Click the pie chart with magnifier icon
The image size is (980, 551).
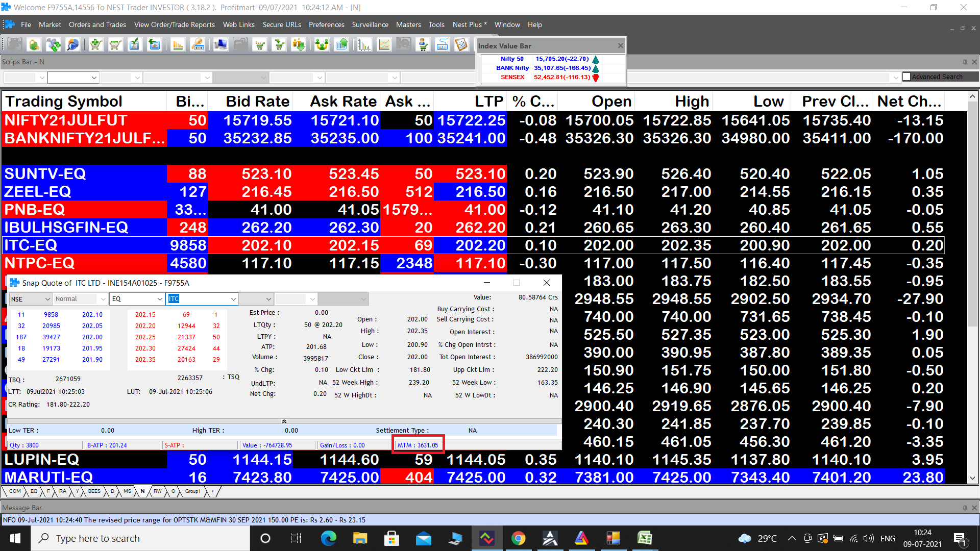point(73,45)
